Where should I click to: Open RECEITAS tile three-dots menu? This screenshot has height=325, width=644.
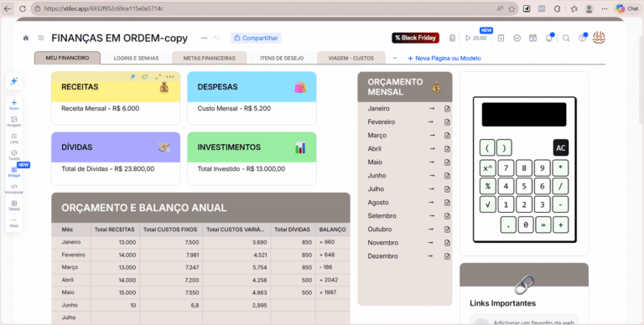click(170, 77)
